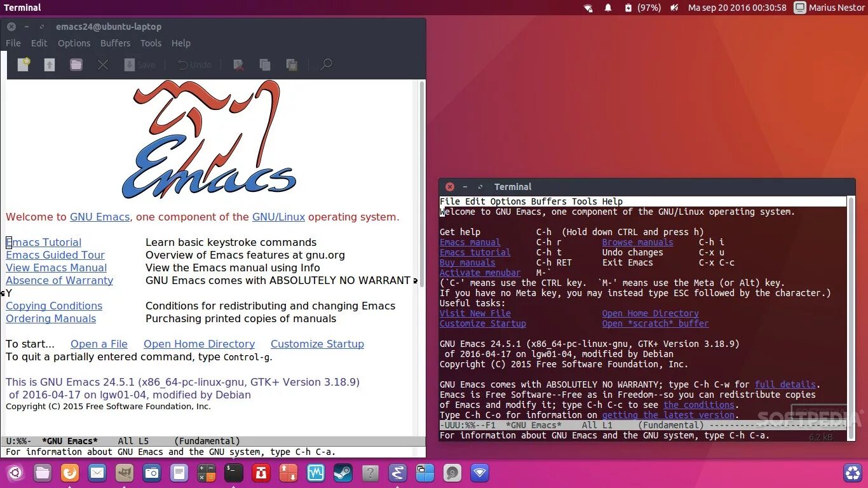The image size is (868, 488).
Task: Launch System Monitor from the dock
Action: [x=316, y=473]
